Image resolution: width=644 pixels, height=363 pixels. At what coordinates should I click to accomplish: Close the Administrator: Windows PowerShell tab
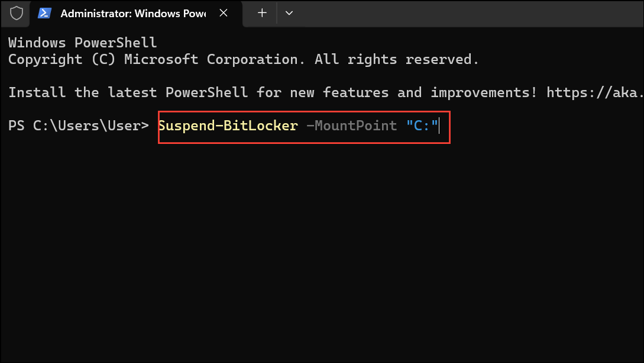[223, 12]
